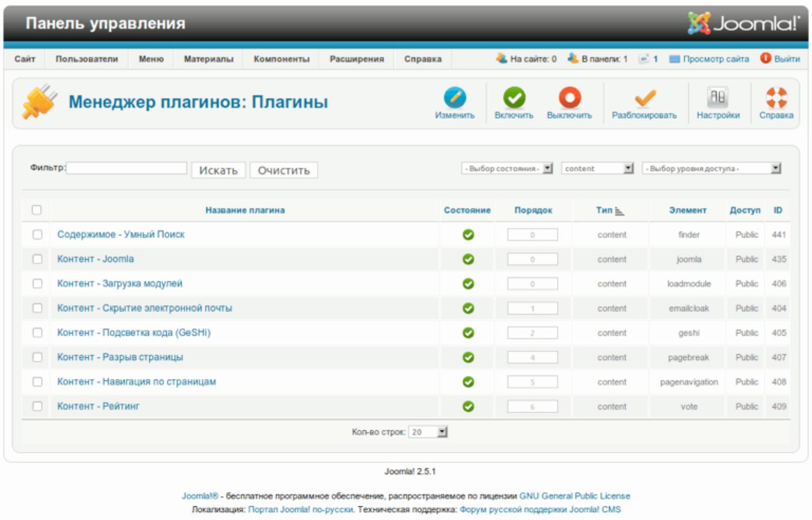Toggle status icon for Контент - Рейтинг plugin
This screenshot has width=812, height=520.
click(x=468, y=406)
